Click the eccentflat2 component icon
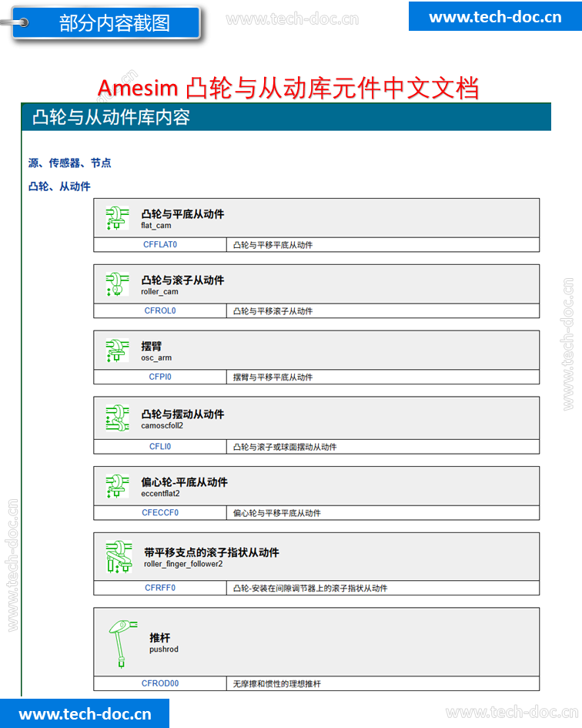The height and width of the screenshot is (728, 582). 118,486
